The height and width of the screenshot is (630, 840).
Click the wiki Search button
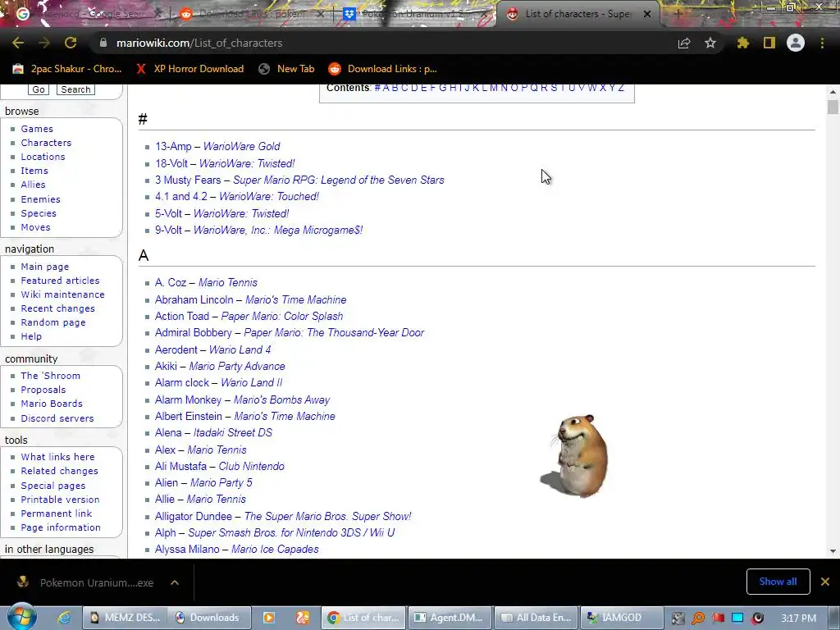[75, 89]
